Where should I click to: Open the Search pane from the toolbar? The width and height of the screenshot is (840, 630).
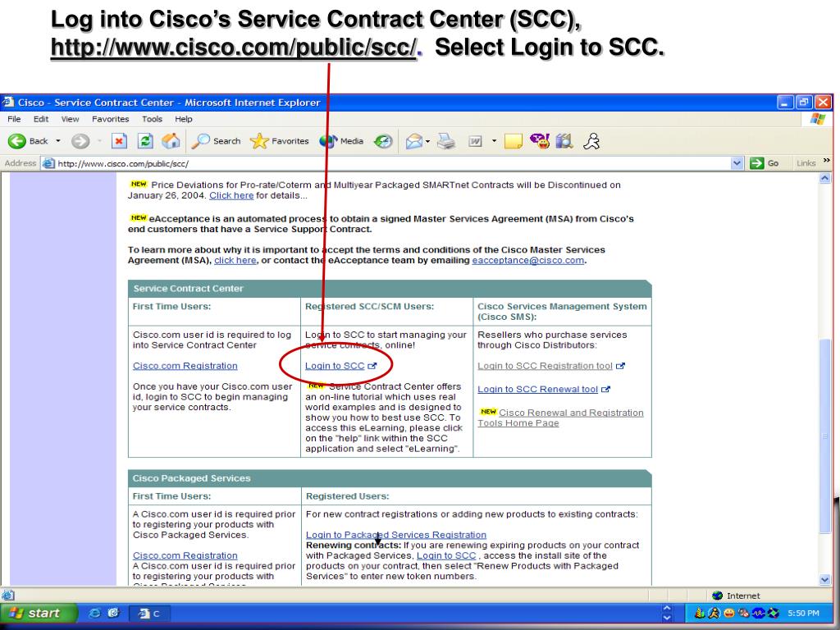pos(217,141)
